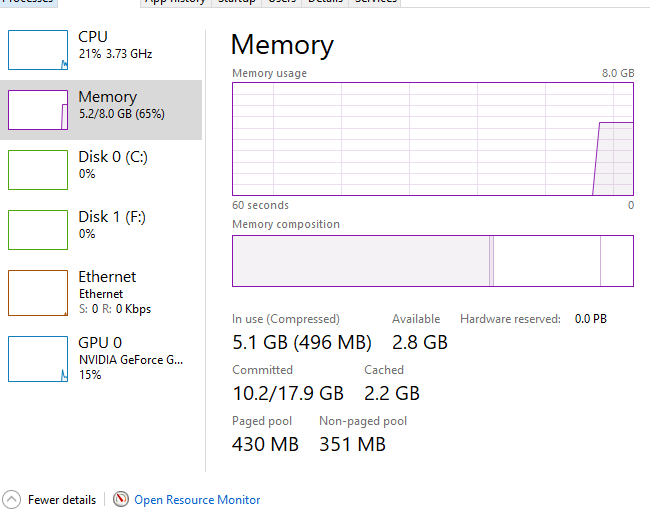Click Free segment at composition bar end

coord(616,261)
